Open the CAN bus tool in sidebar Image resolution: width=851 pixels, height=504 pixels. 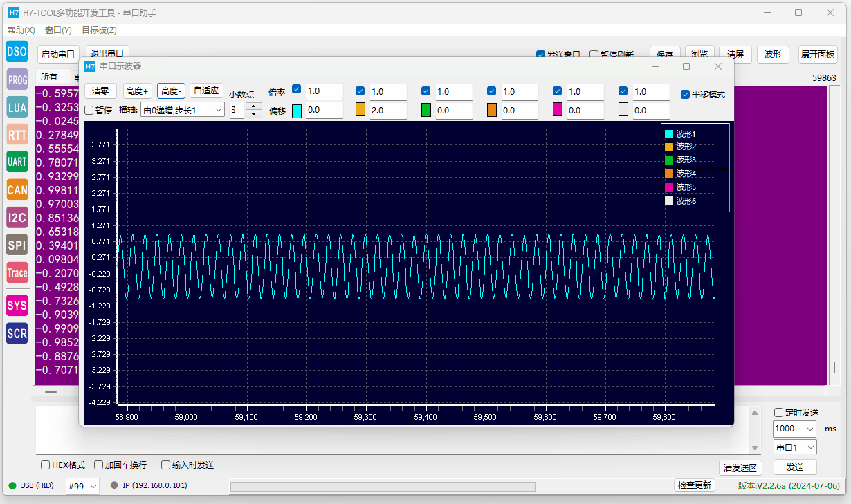point(17,189)
